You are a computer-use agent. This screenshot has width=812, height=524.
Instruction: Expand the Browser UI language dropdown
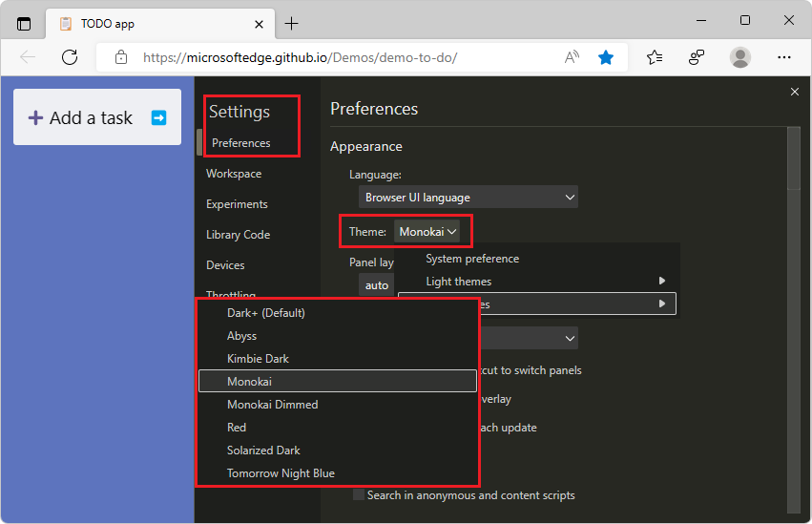468,197
